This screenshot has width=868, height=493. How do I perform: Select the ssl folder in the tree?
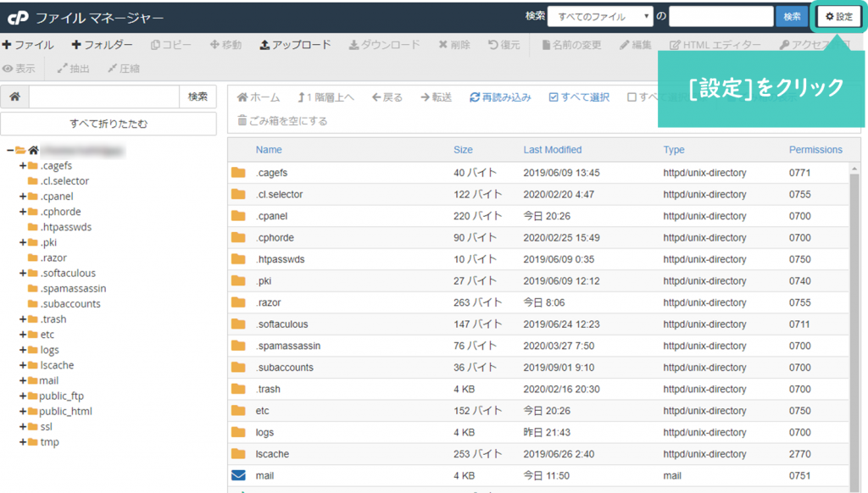[x=47, y=427]
